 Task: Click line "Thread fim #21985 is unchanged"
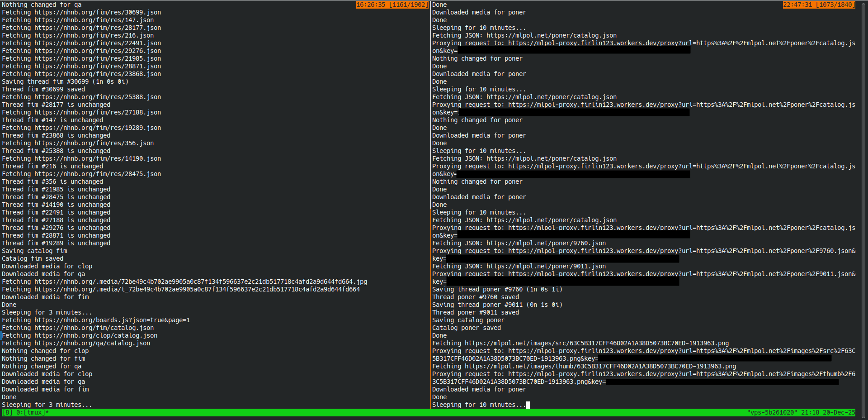(x=56, y=189)
